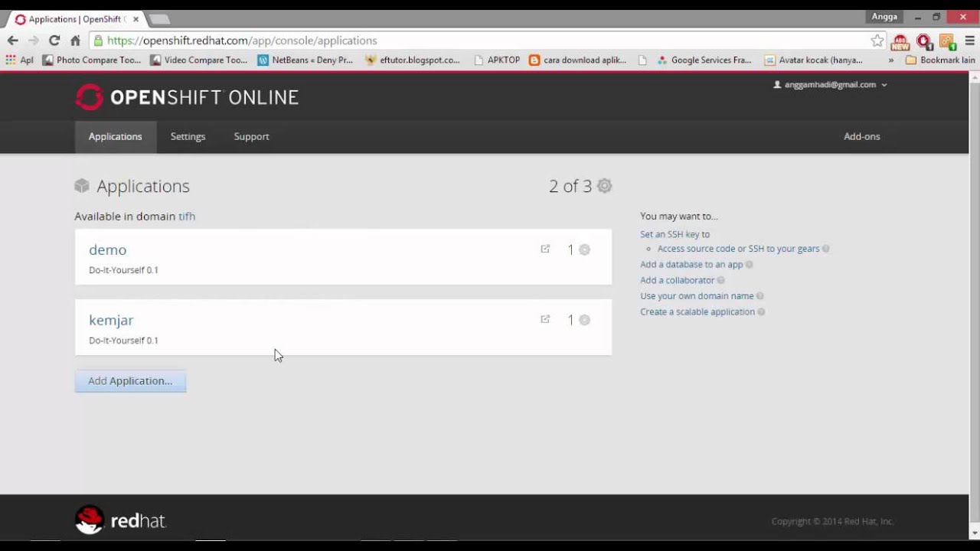
Task: Click the browser back arrow
Action: click(13, 41)
